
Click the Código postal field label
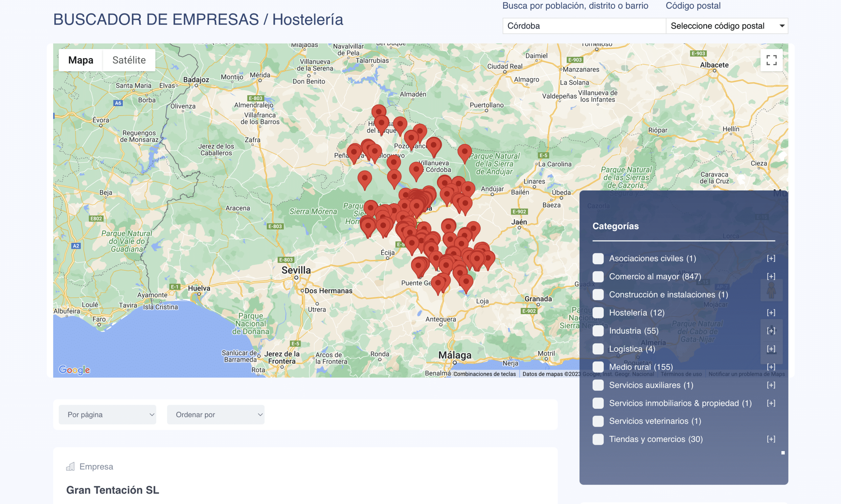click(693, 6)
